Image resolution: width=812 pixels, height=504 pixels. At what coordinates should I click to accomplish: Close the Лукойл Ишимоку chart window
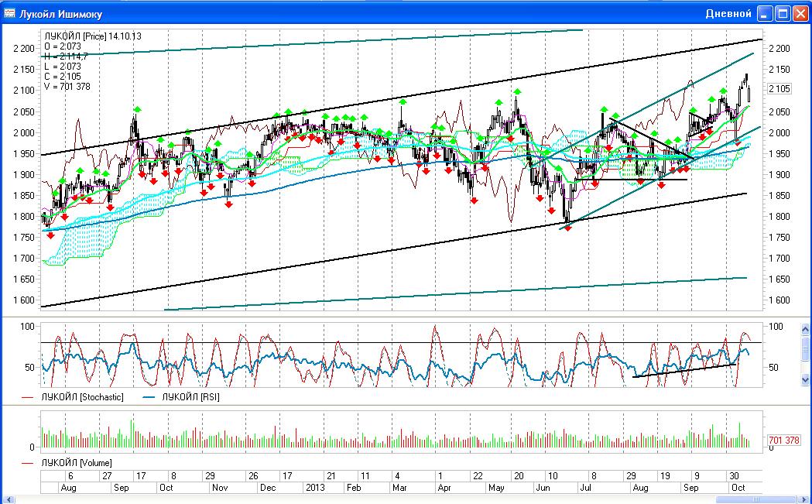(x=800, y=13)
